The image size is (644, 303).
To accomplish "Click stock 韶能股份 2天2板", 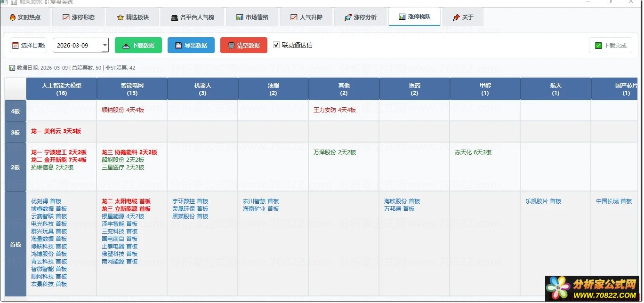I will 123,160.
